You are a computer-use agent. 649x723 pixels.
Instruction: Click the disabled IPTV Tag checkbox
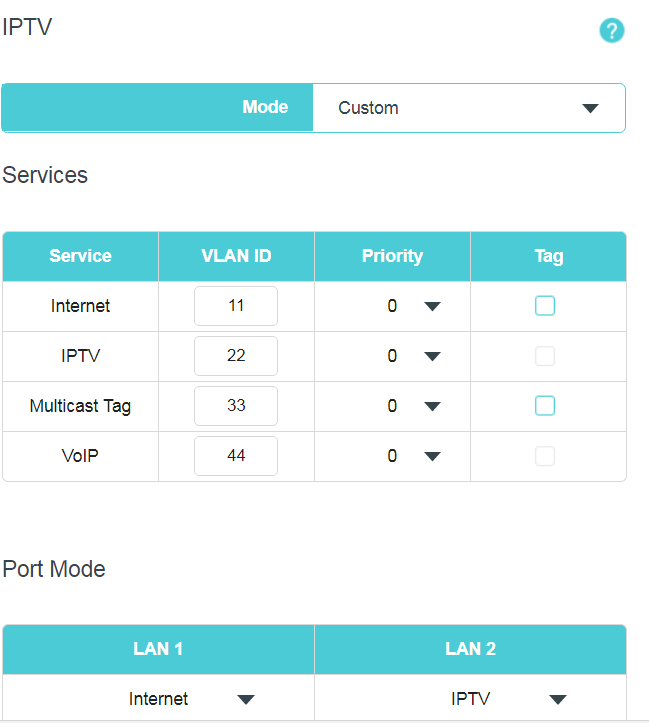click(545, 356)
